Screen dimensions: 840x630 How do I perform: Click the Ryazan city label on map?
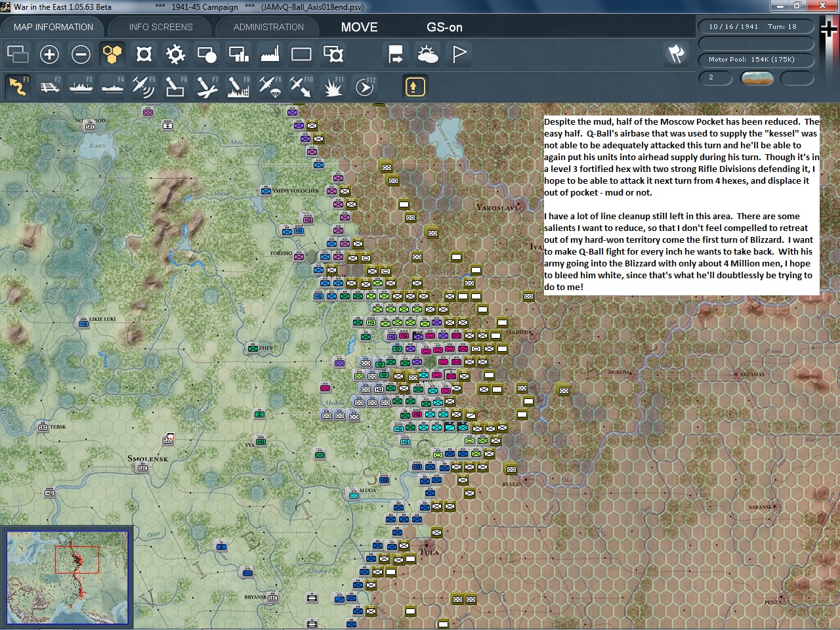pyautogui.click(x=513, y=484)
